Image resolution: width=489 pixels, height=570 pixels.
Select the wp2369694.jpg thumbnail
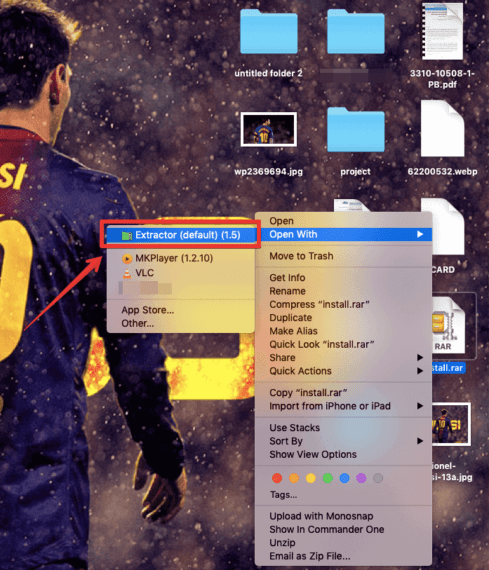tap(269, 129)
